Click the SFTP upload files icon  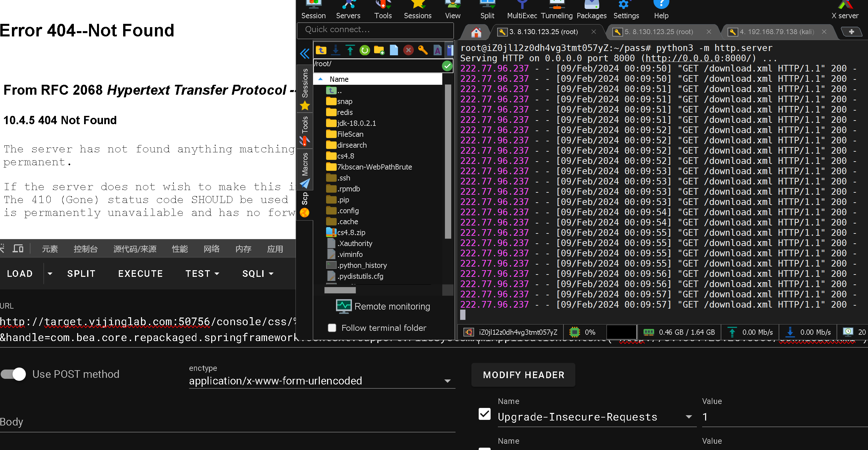pos(350,51)
